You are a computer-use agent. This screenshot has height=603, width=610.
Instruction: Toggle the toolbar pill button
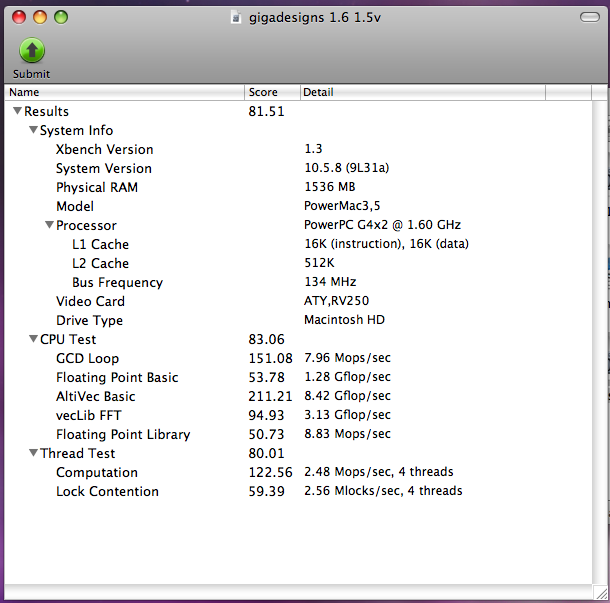(589, 17)
